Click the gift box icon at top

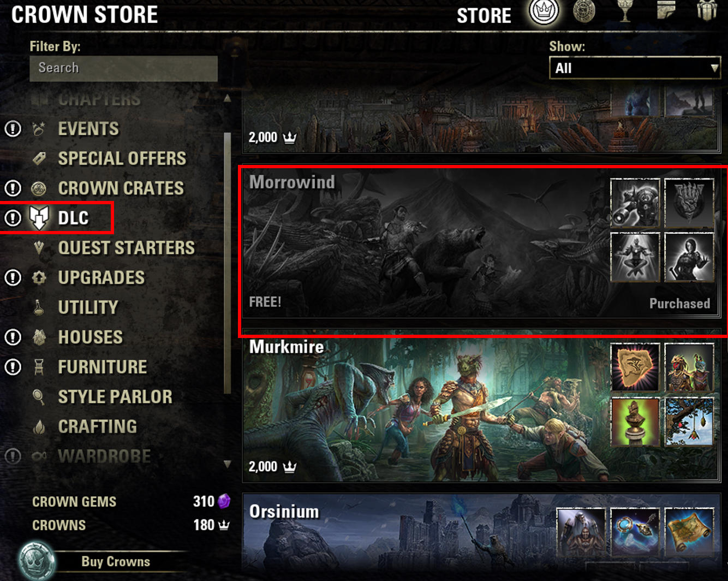click(707, 11)
